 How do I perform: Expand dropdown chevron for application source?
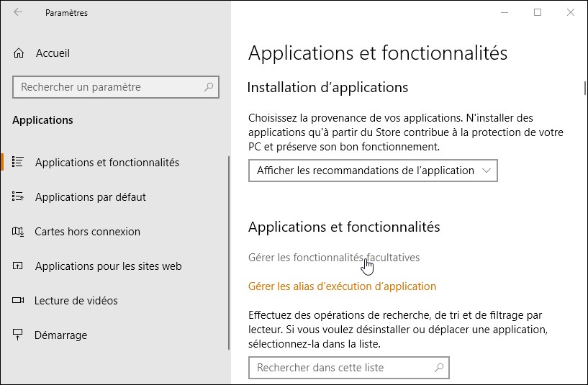(x=487, y=171)
